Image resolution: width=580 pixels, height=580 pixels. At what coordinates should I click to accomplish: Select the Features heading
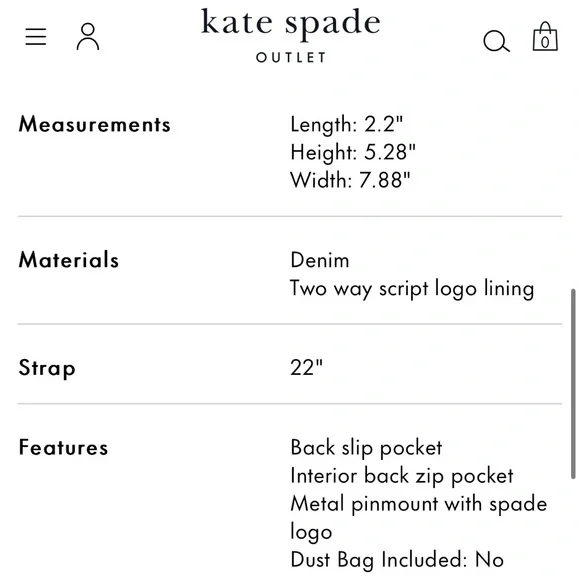click(x=63, y=447)
